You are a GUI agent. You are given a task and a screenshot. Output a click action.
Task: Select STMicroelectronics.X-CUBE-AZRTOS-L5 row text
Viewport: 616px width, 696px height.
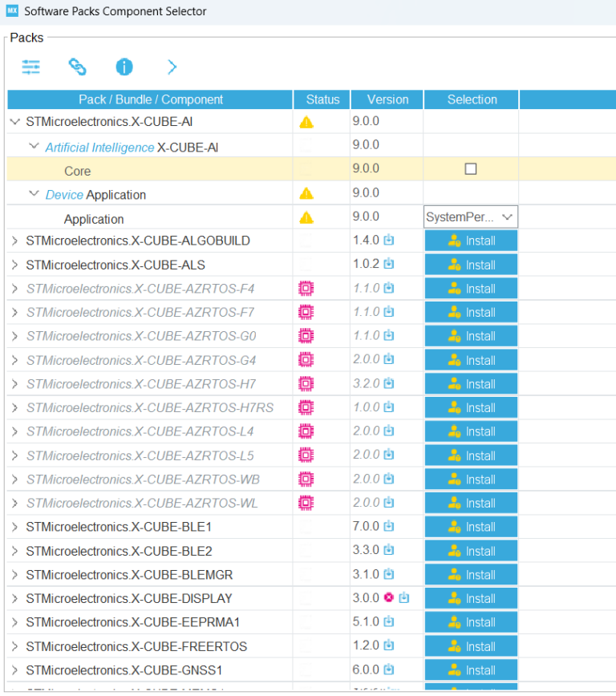pos(140,455)
